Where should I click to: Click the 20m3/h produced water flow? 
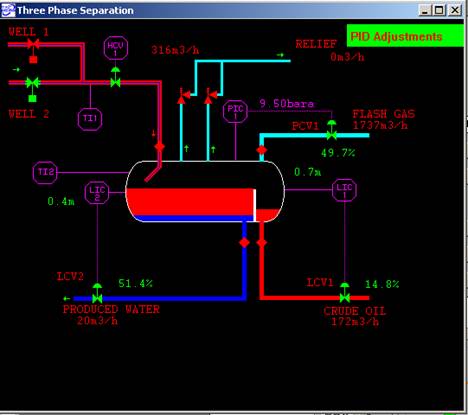click(x=97, y=320)
